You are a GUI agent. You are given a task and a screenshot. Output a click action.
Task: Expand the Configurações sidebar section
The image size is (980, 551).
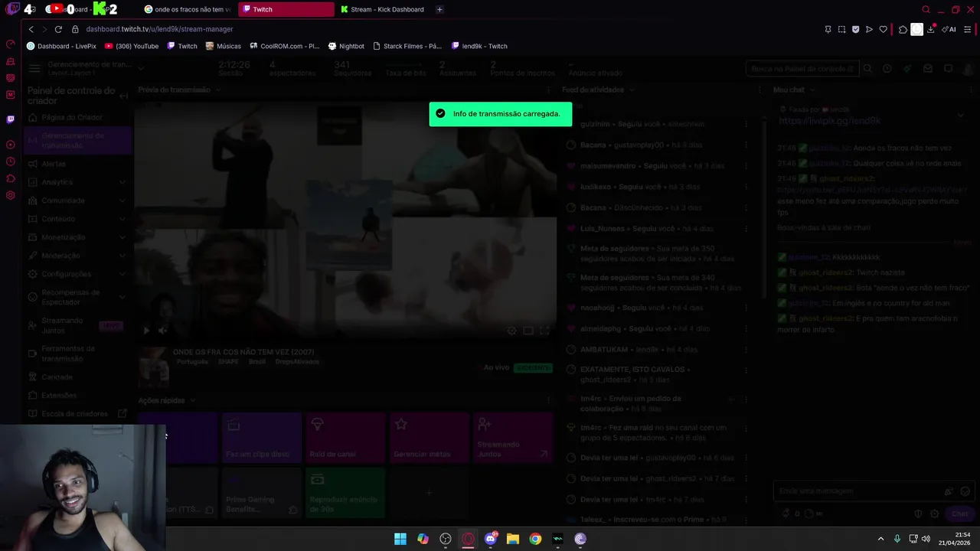[x=122, y=274]
